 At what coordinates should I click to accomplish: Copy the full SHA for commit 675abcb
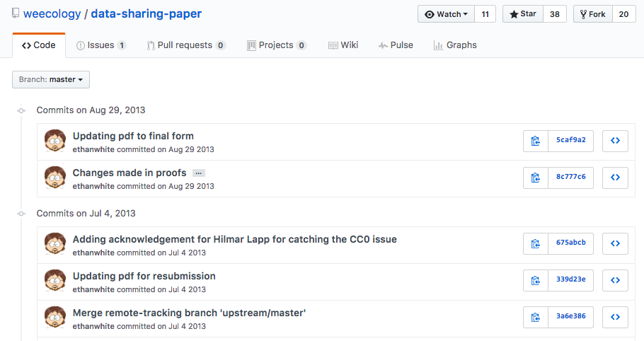pyautogui.click(x=536, y=243)
